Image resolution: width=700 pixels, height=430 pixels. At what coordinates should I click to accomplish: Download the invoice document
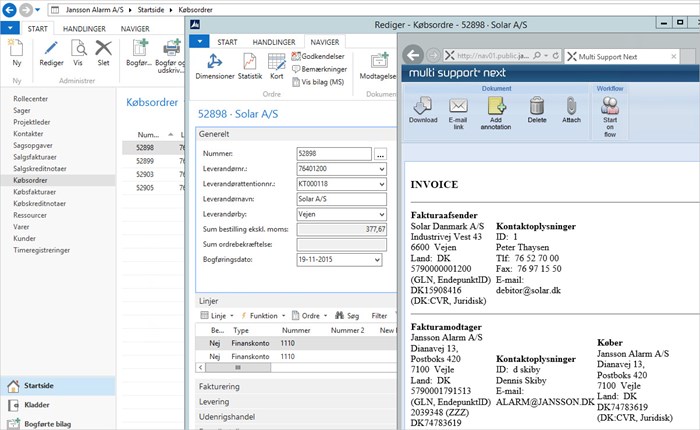click(423, 105)
